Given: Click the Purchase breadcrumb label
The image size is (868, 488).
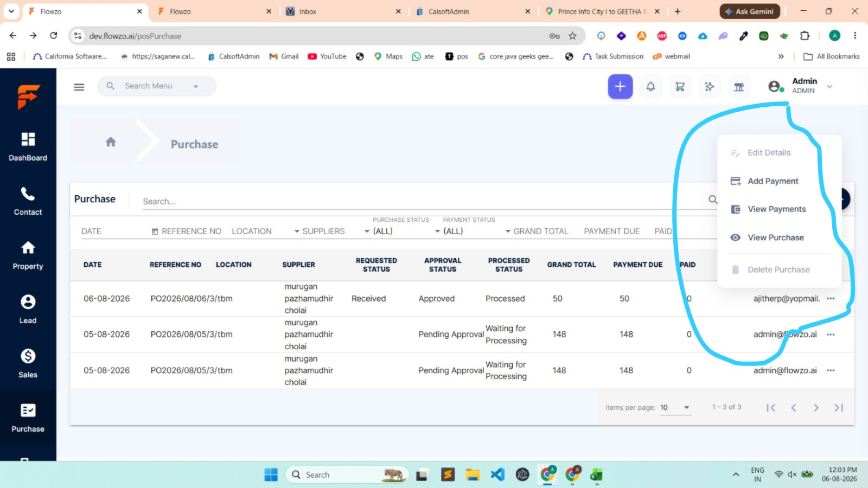Looking at the screenshot, I should tap(194, 144).
